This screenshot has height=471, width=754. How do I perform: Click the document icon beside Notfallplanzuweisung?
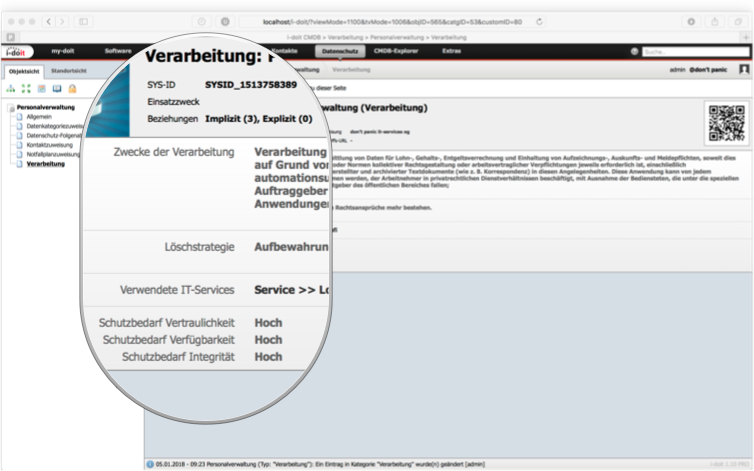(20, 154)
